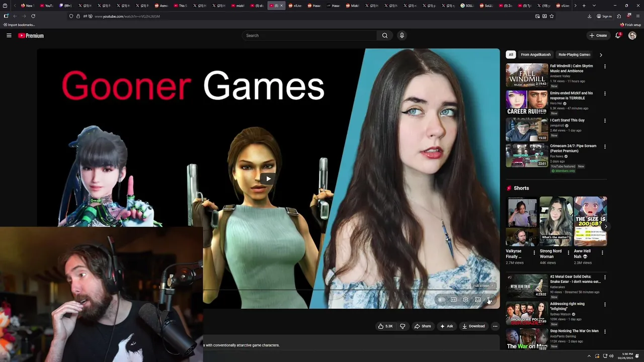Open options for Metal Gear Solid Delta

[605, 278]
